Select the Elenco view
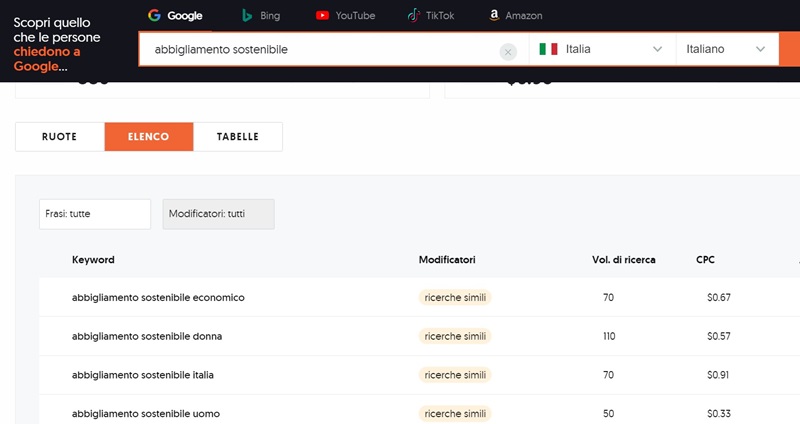The height and width of the screenshot is (424, 800). coord(148,137)
